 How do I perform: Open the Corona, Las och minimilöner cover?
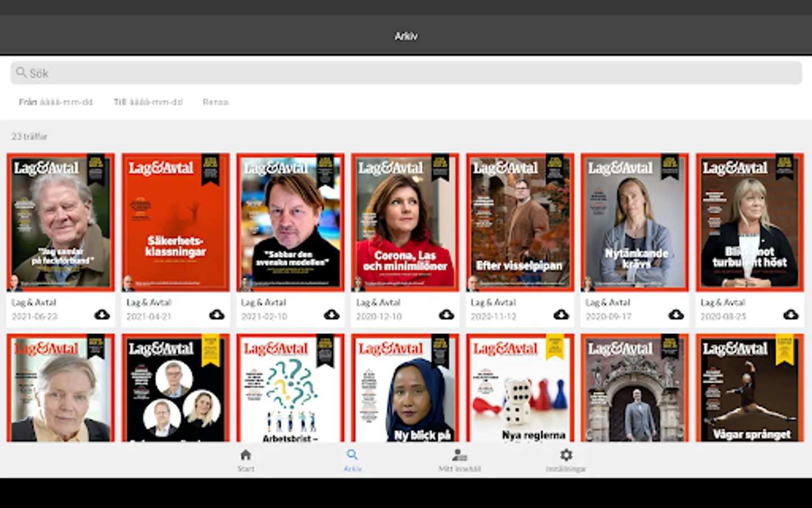pos(405,222)
